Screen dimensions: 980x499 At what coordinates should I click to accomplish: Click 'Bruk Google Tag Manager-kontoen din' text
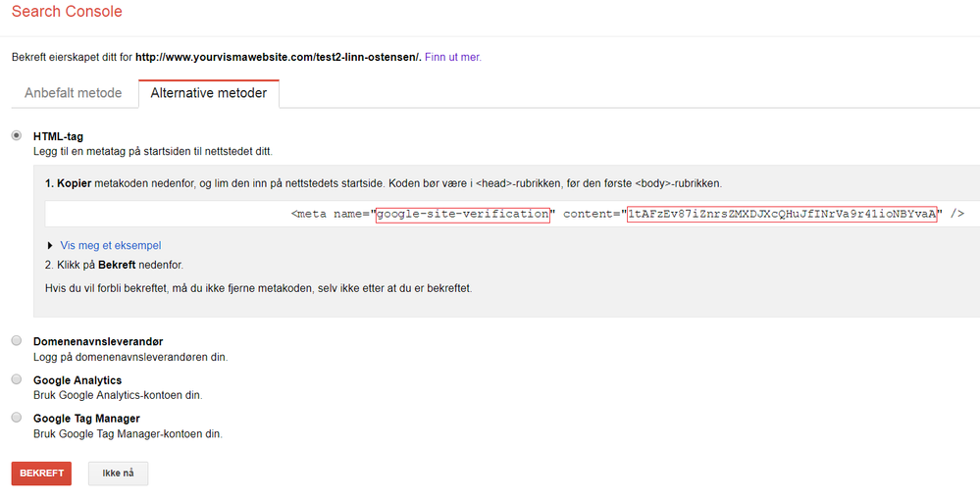(x=129, y=433)
